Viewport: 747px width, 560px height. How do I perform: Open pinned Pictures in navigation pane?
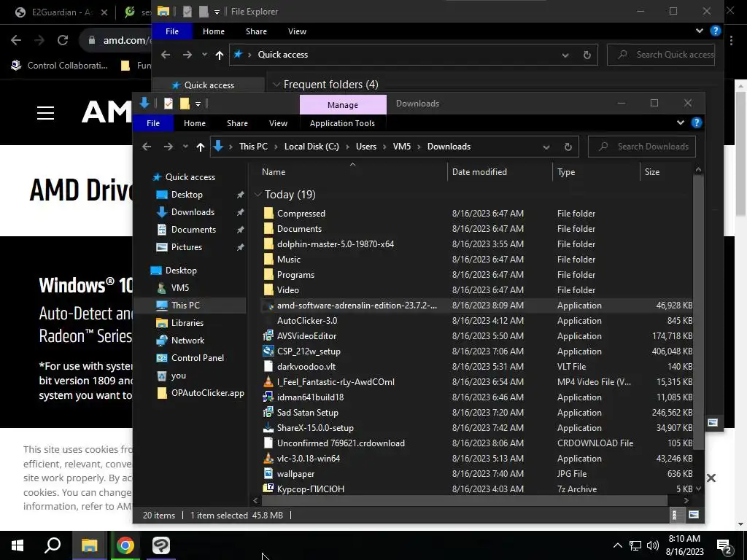click(186, 247)
